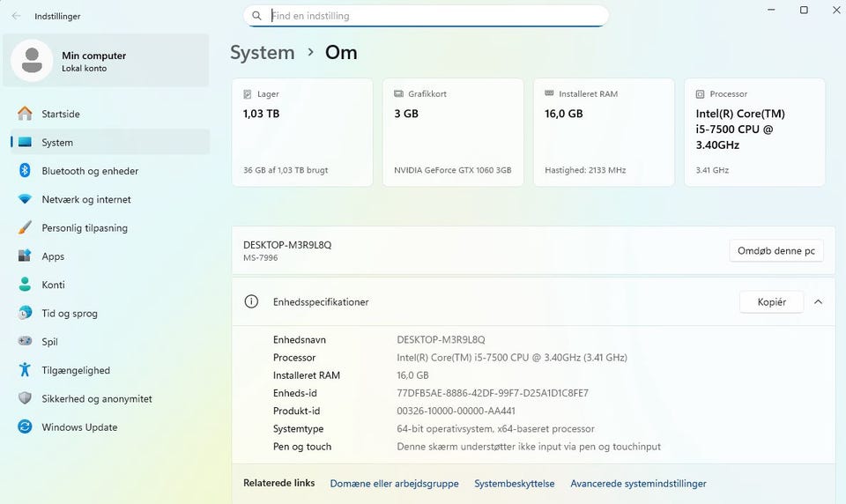Open the Konti settings page

coord(53,285)
